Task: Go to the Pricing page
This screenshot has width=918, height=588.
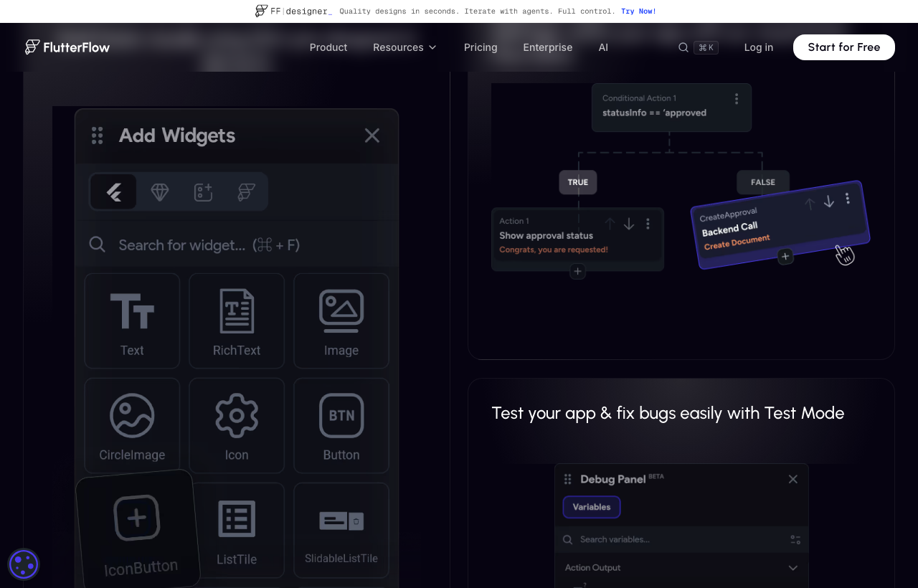Action: click(481, 47)
